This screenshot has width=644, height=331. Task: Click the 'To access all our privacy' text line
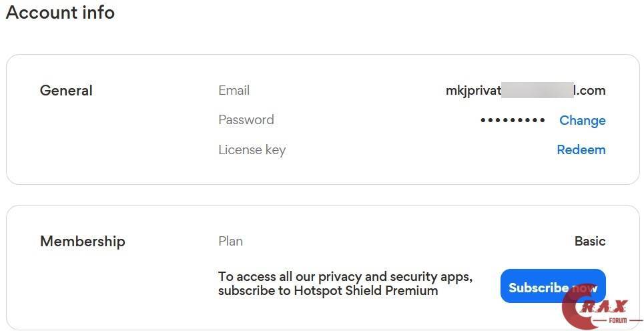point(345,277)
